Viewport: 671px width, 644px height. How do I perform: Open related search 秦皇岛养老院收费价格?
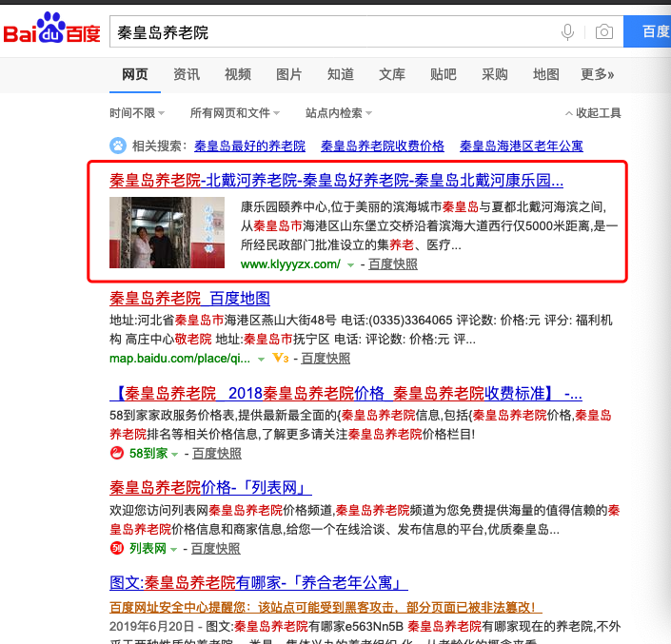coord(383,146)
